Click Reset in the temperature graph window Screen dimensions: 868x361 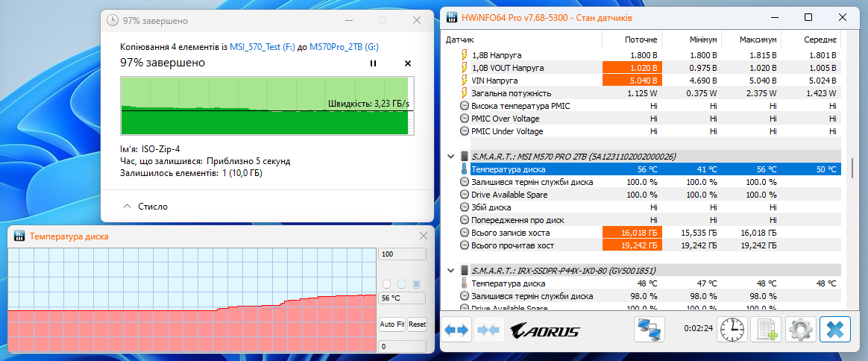(418, 324)
